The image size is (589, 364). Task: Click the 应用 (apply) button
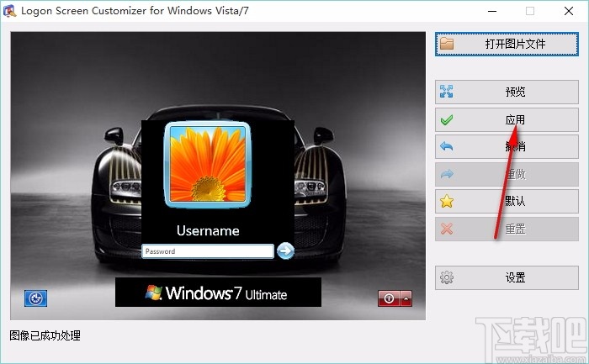(507, 119)
